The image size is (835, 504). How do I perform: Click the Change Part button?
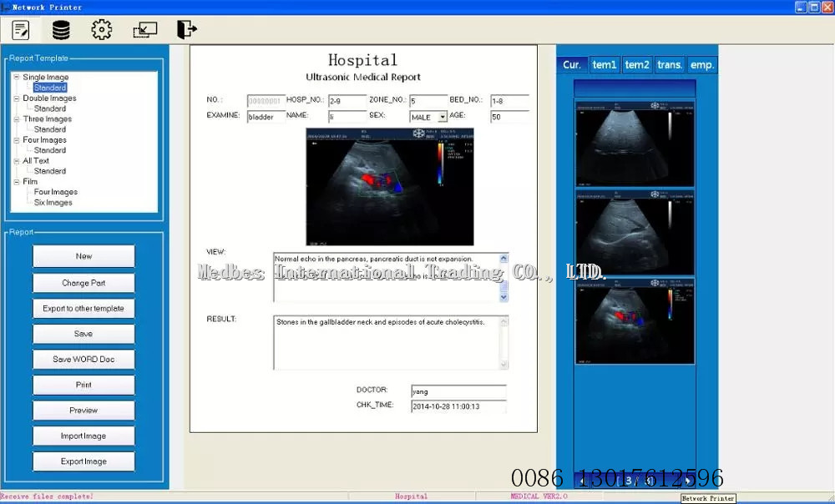coord(83,283)
